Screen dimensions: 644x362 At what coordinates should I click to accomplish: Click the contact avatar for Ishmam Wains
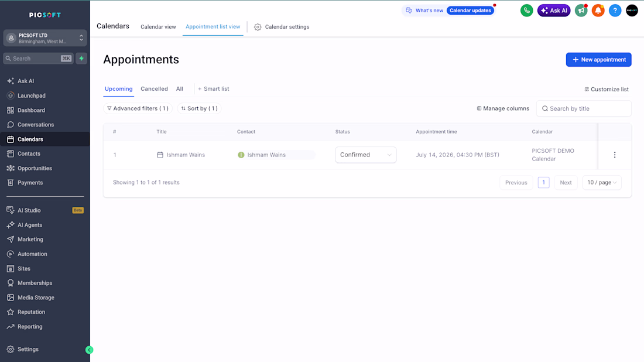tap(241, 155)
